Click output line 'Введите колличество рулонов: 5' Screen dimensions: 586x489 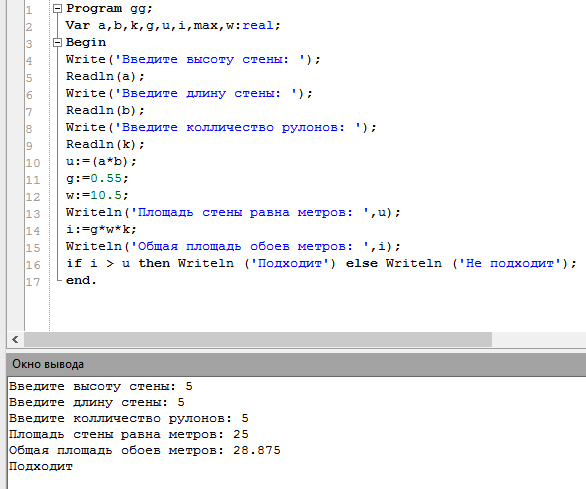[x=129, y=418]
